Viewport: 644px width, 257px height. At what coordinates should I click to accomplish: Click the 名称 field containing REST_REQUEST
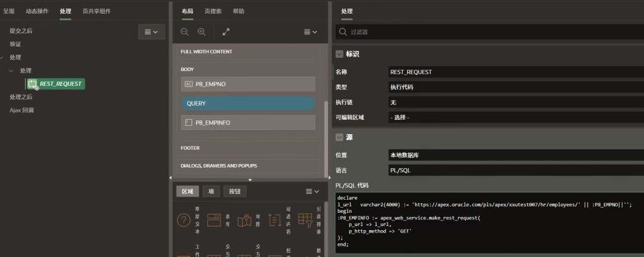(516, 72)
